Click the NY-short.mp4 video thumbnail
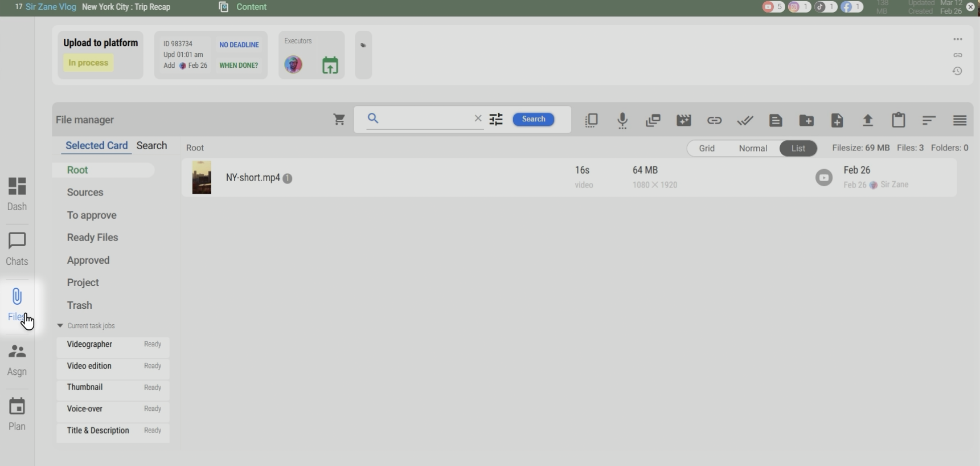 pyautogui.click(x=202, y=178)
